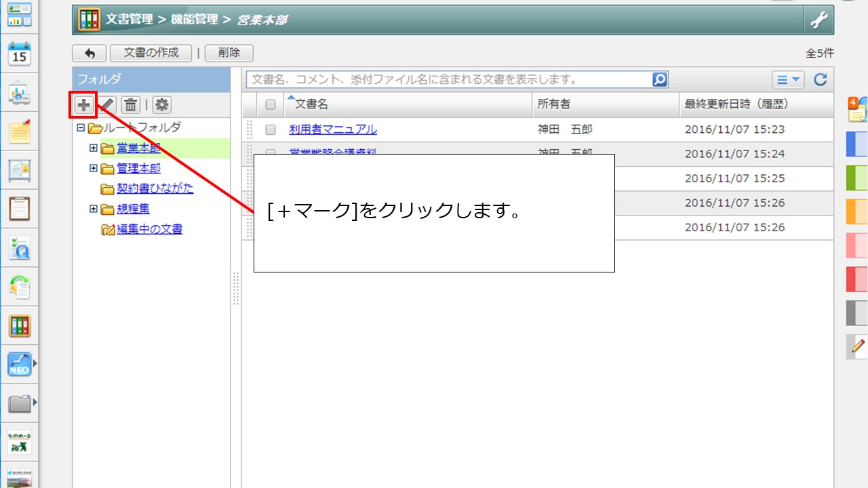Click the delete folder trash icon

click(131, 104)
